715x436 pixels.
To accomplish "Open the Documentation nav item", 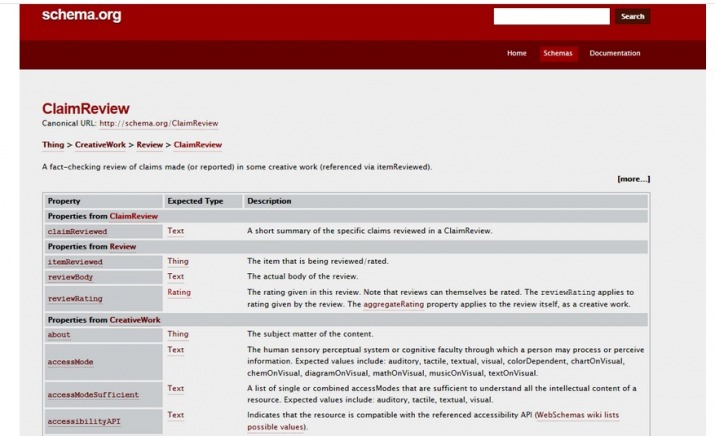I will (615, 53).
